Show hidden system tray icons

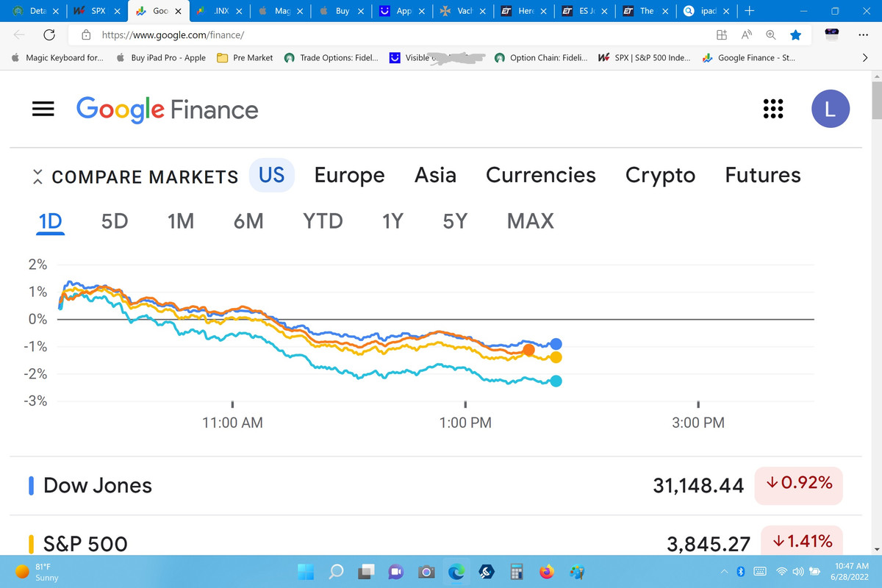(723, 572)
